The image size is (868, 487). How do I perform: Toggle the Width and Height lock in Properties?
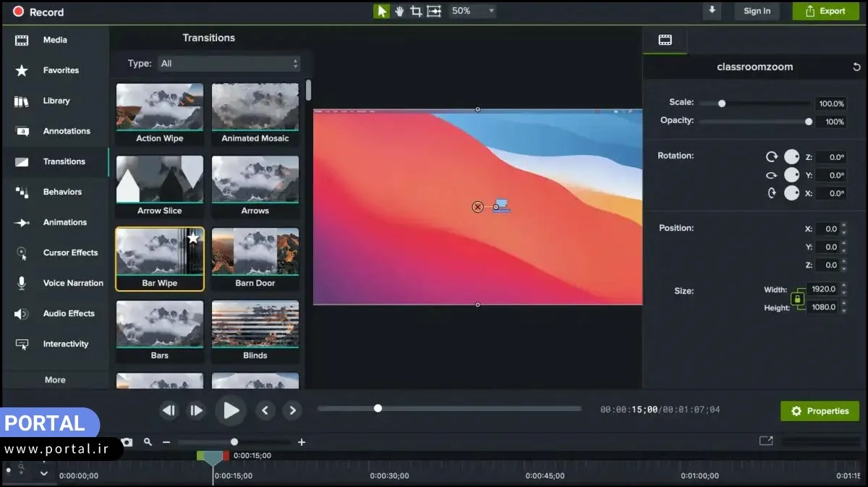click(x=798, y=298)
